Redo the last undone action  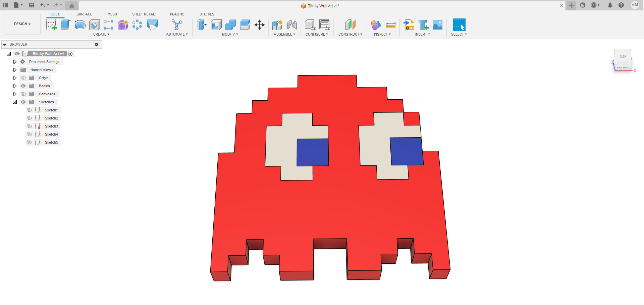[56, 5]
